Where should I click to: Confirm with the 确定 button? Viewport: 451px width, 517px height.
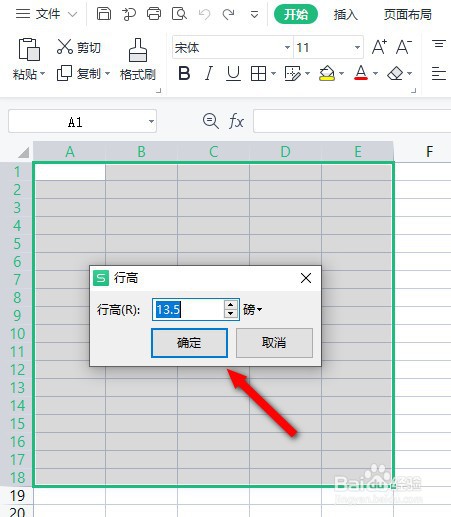(x=189, y=343)
